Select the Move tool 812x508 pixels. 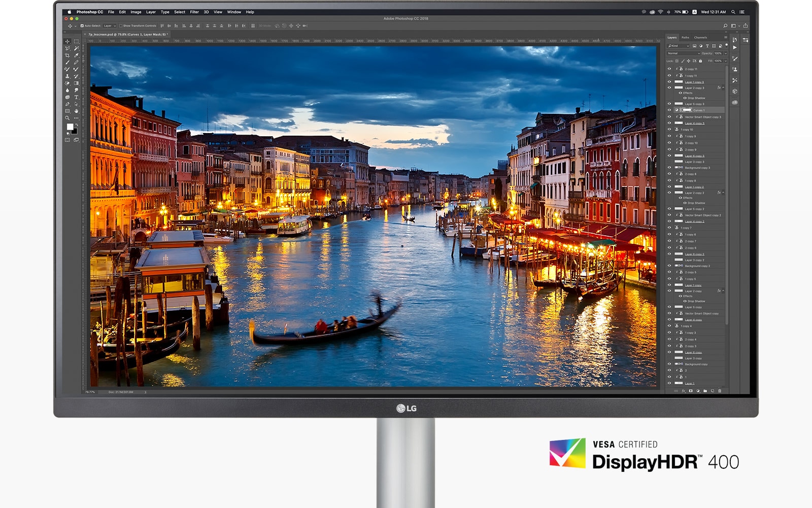coord(67,42)
